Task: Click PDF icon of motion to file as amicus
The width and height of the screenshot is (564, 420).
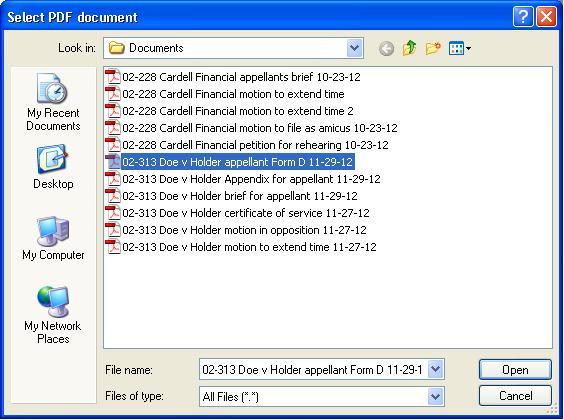Action: click(x=113, y=128)
